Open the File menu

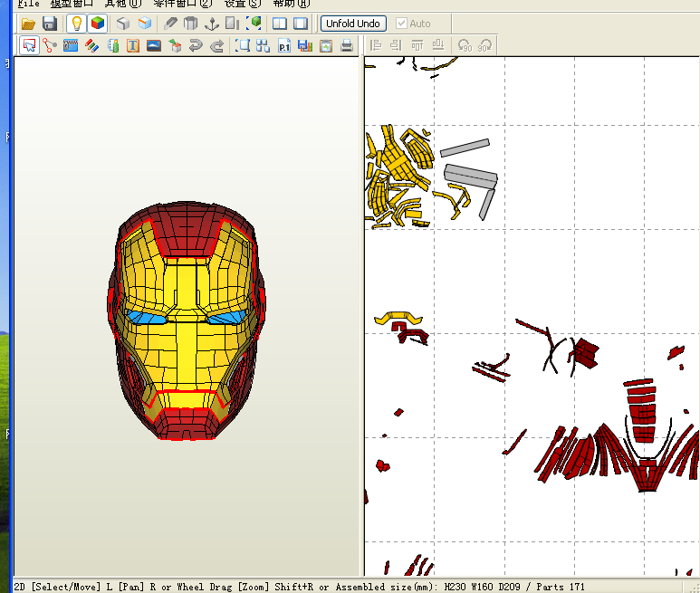click(x=29, y=4)
